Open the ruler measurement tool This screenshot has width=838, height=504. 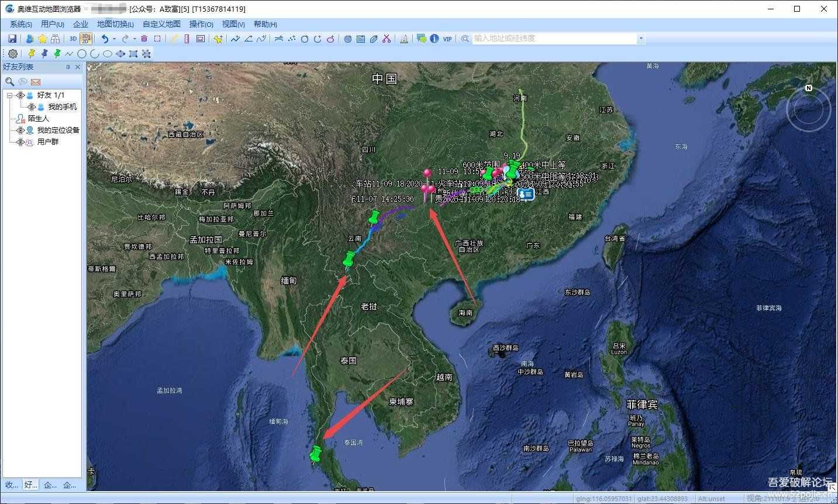[187, 39]
